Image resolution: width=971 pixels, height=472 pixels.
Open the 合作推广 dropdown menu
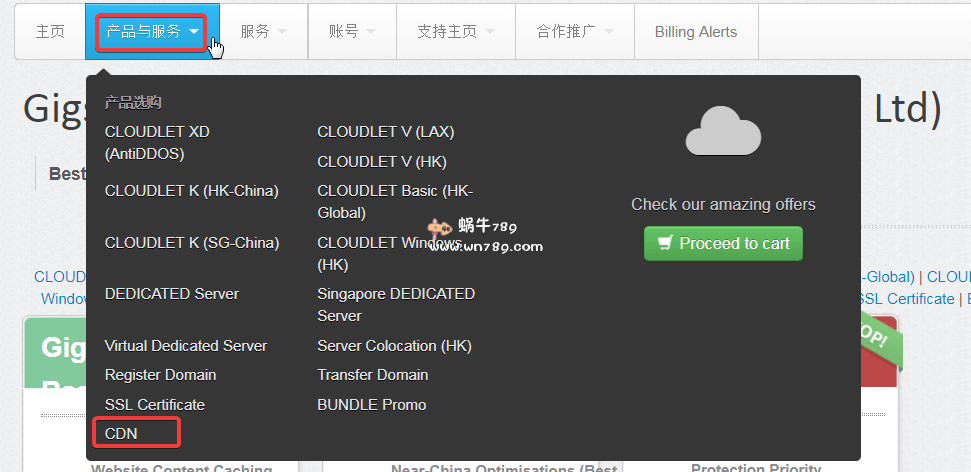(575, 32)
